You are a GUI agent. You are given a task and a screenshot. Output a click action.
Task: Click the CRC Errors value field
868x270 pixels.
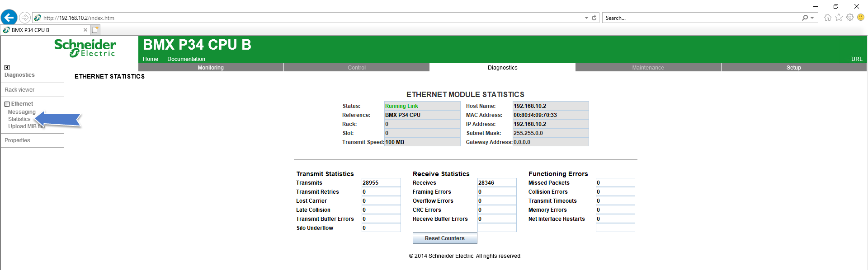(497, 209)
